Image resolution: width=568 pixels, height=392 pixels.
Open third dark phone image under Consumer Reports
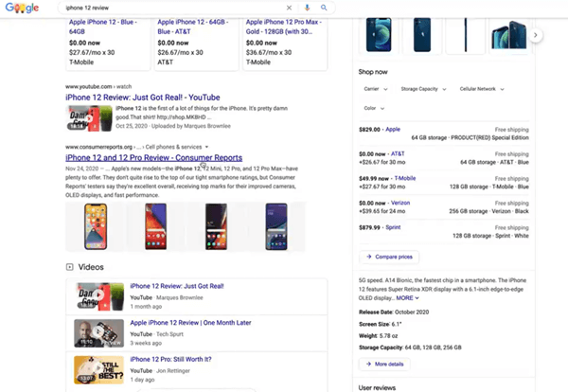tap(216, 226)
